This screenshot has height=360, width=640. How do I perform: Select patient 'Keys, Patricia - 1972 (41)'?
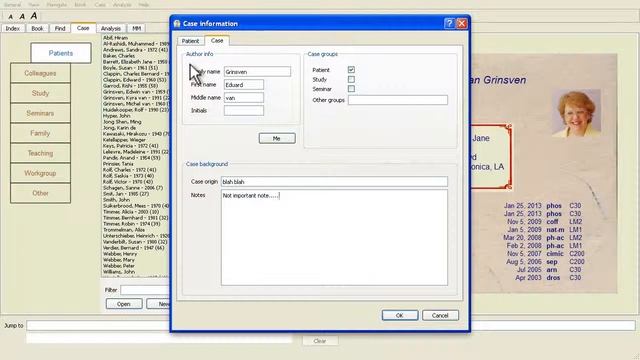pyautogui.click(x=131, y=146)
